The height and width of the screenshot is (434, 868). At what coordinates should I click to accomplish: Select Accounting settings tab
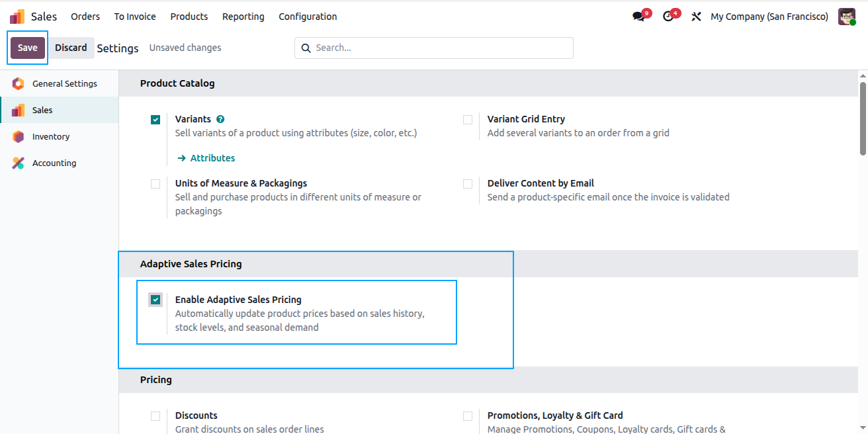(x=59, y=163)
